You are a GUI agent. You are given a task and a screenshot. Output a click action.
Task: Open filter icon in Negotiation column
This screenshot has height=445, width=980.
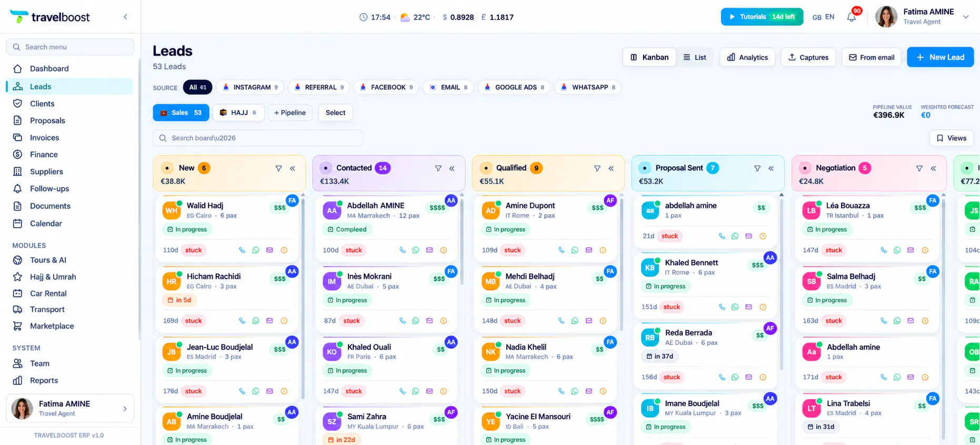pos(919,169)
